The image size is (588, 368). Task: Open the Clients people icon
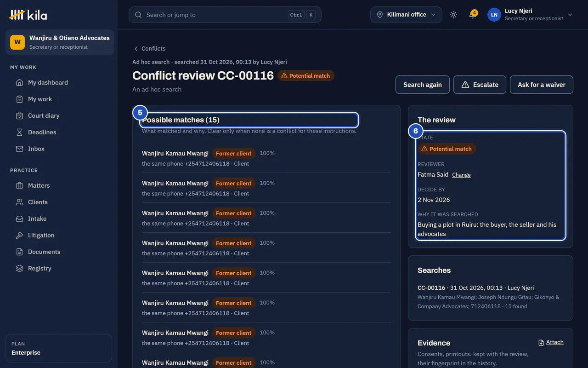click(19, 202)
